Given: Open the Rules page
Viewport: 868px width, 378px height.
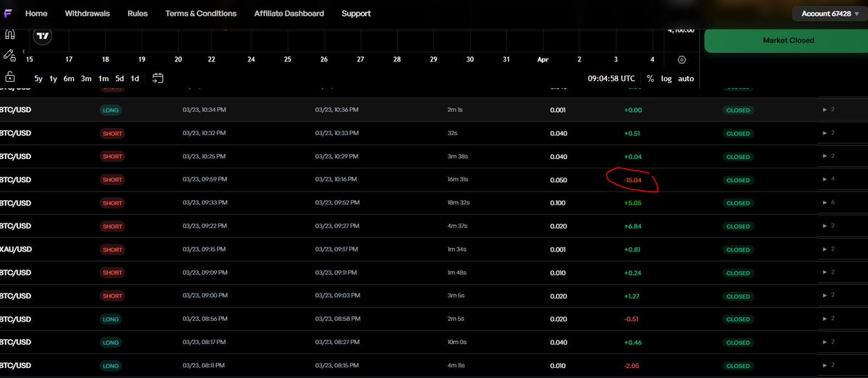Looking at the screenshot, I should [x=137, y=13].
